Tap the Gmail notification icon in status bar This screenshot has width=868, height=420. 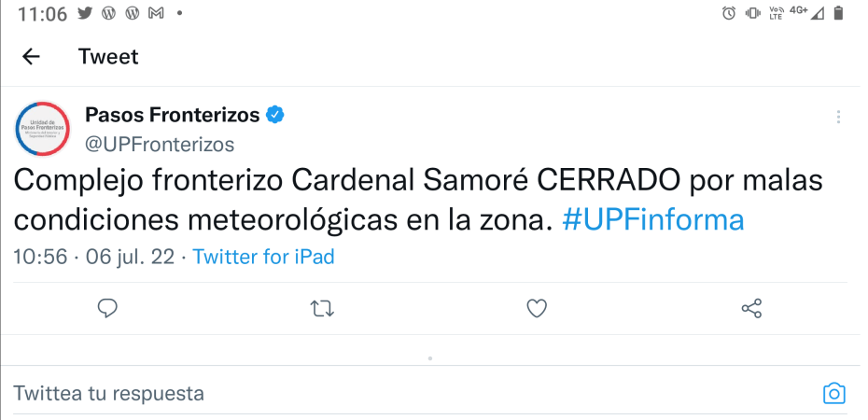tap(156, 14)
